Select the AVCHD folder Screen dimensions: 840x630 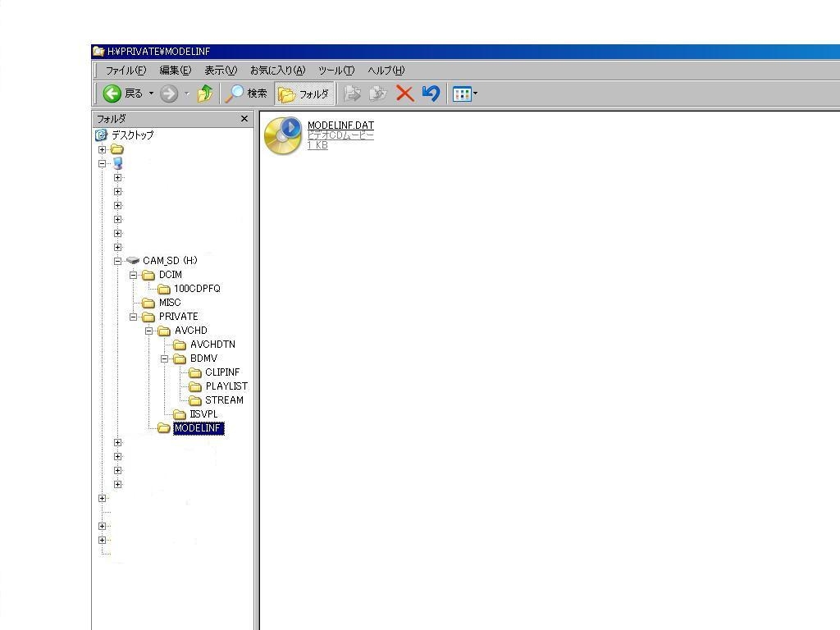190,331
